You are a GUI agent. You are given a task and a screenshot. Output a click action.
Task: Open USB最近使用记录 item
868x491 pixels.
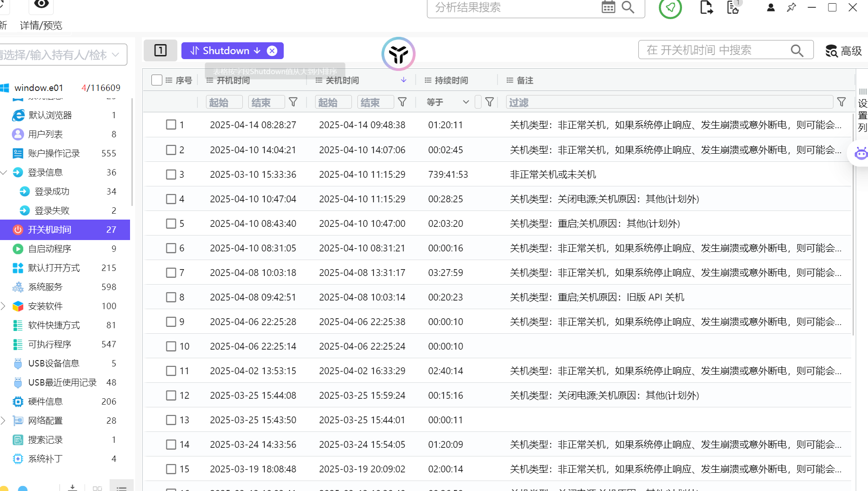click(65, 383)
